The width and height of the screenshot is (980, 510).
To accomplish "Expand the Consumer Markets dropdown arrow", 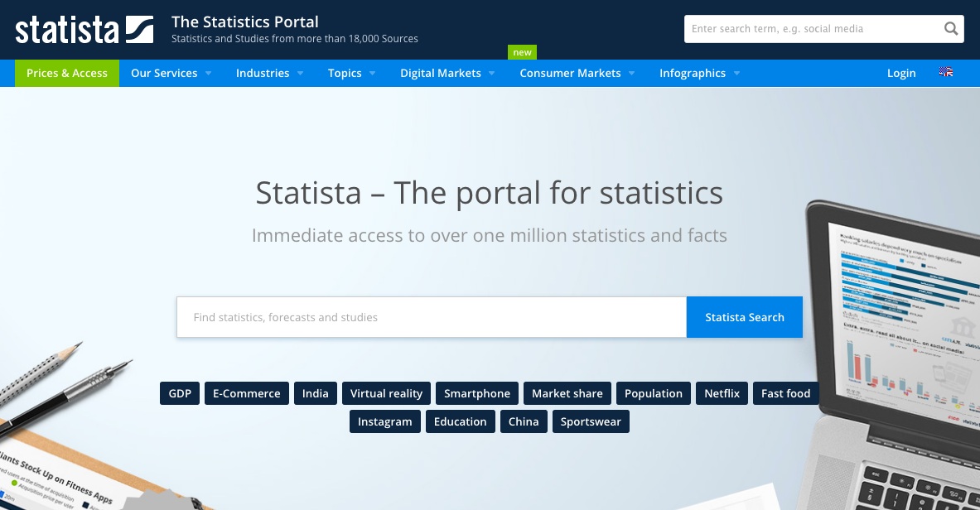I will (632, 73).
